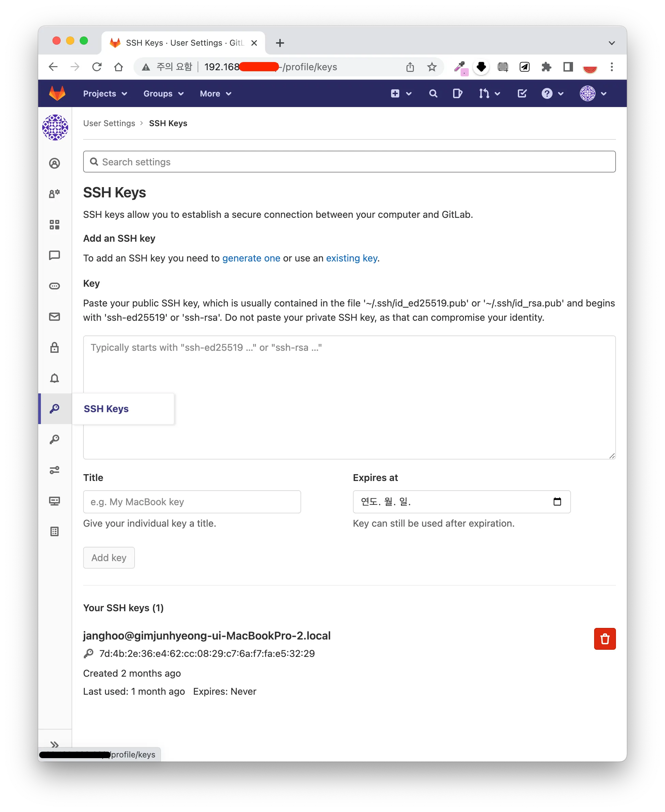Screen dimensions: 665x812
Task: Expand the Groups dropdown
Action: pyautogui.click(x=164, y=93)
